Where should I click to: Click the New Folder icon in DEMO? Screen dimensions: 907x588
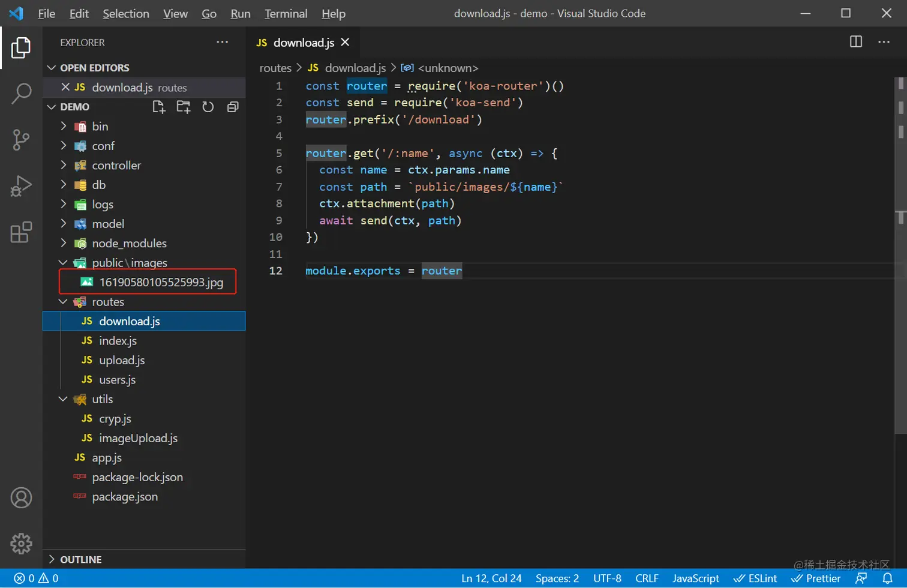183,107
